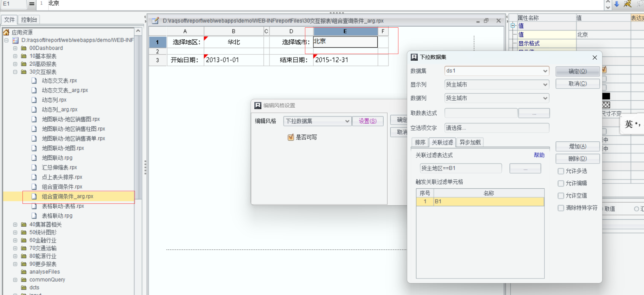Expand the 50统计图形 folder

15,233
